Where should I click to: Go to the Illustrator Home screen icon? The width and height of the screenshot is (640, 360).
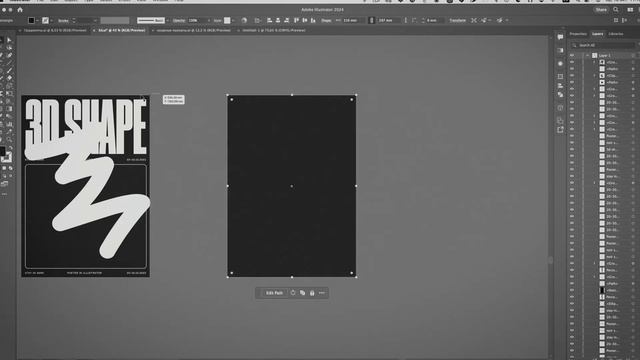(20, 10)
